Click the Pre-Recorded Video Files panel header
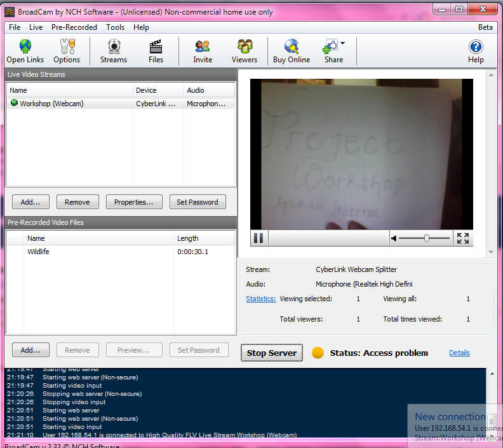The image size is (503, 448). (x=121, y=222)
